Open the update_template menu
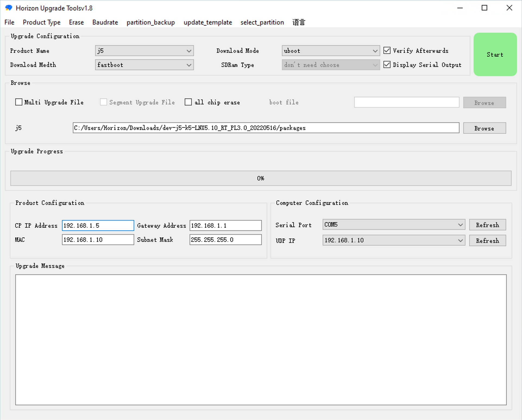Image resolution: width=522 pixels, height=420 pixels. click(x=208, y=22)
